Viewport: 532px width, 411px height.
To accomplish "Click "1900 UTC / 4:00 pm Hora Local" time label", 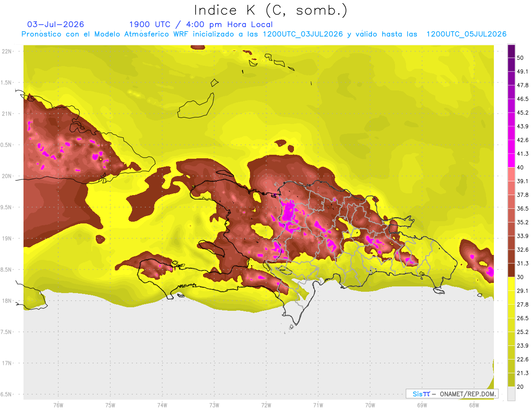I will pyautogui.click(x=201, y=24).
